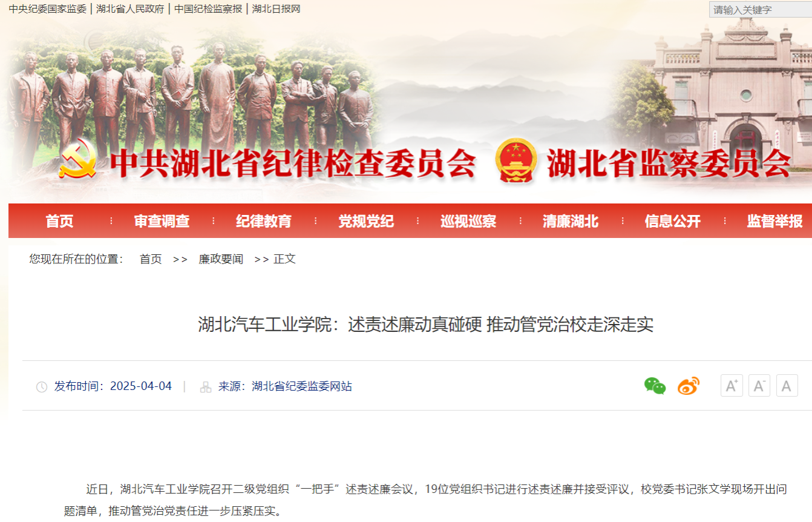This screenshot has height=522, width=812.
Task: Click the Party emblem logo in banner
Action: [77, 159]
